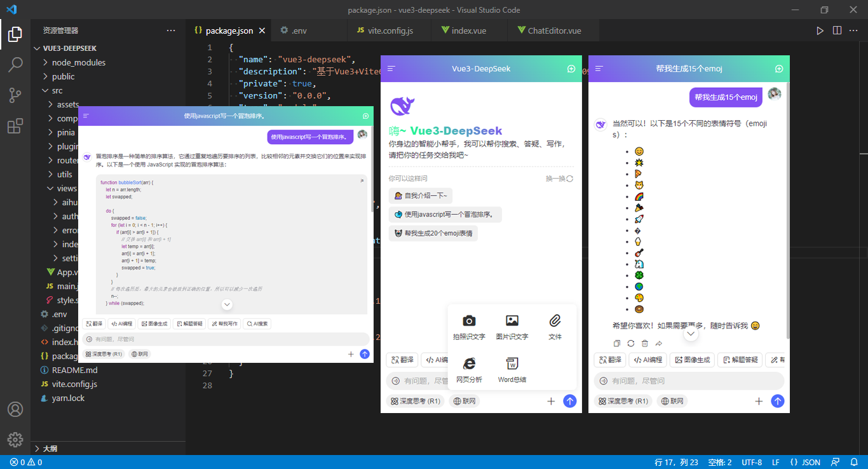Image resolution: width=868 pixels, height=469 pixels.
Task: Toggle 深度思考 (R1) in the Vue3-DeepSeek home panel
Action: coord(415,401)
